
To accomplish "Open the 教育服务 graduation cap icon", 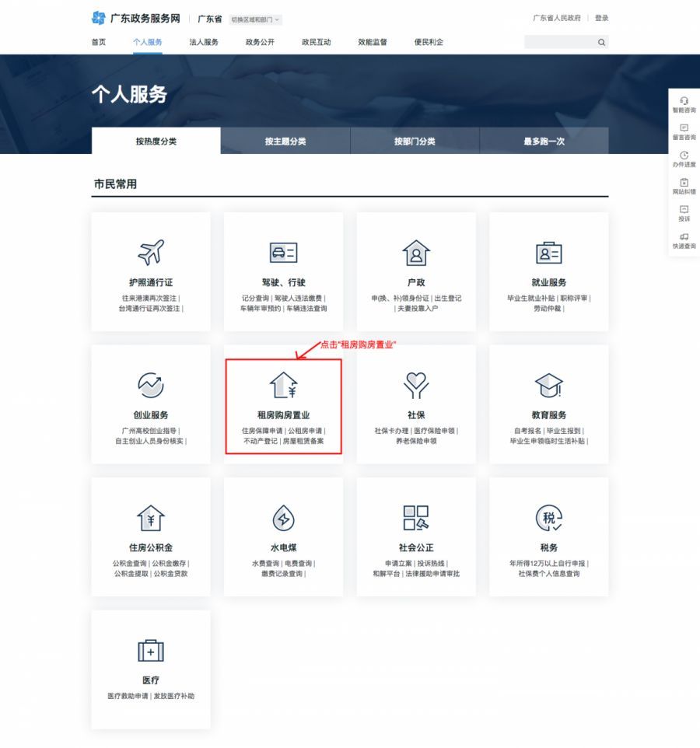I will [x=548, y=385].
